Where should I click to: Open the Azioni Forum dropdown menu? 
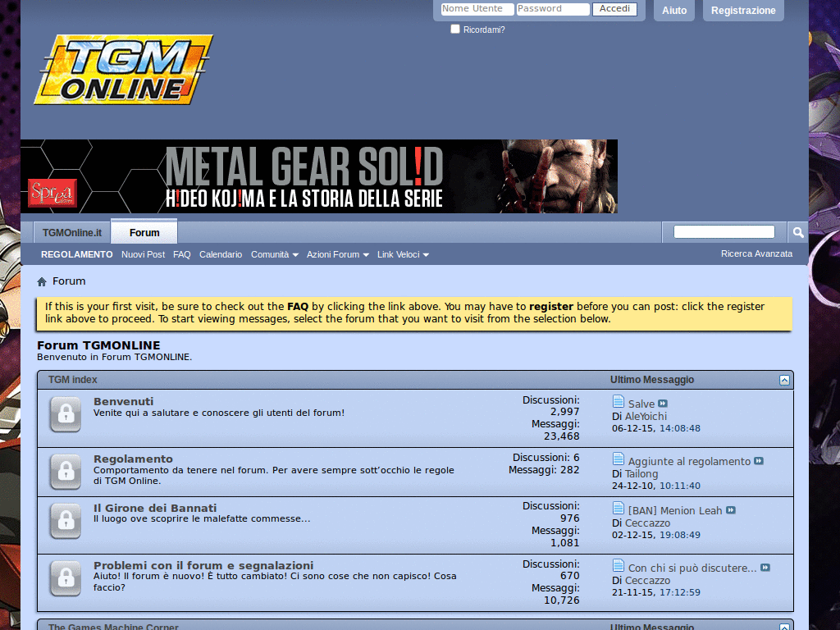tap(337, 254)
